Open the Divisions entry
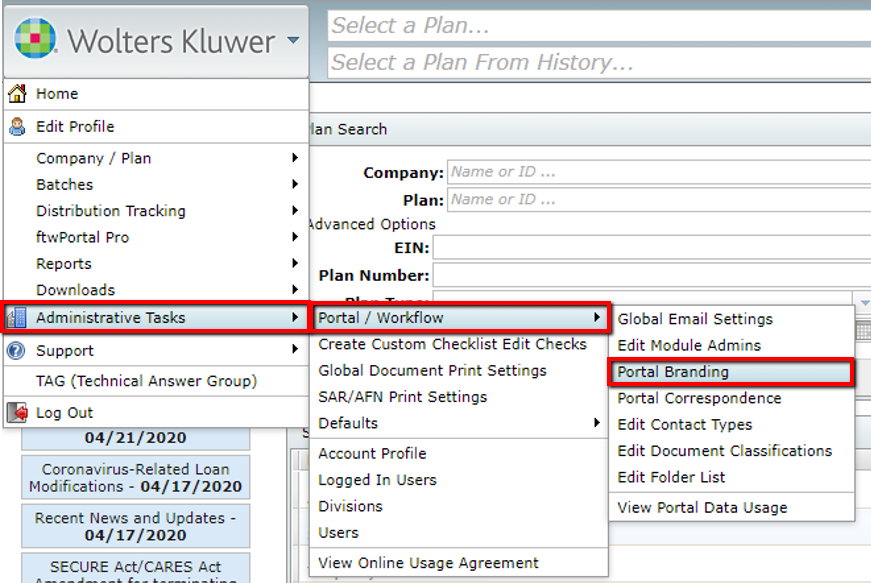Screen dimensions: 871x583 459,506
